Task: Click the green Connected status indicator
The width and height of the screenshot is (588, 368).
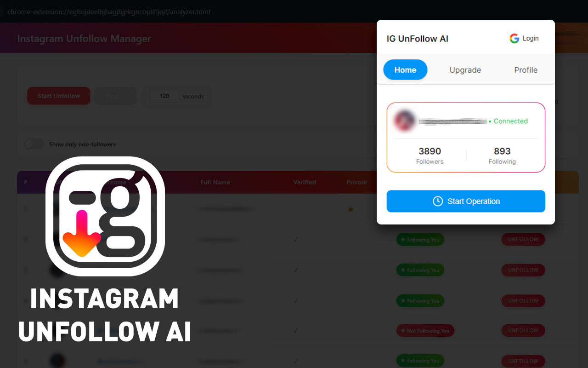Action: [x=508, y=121]
